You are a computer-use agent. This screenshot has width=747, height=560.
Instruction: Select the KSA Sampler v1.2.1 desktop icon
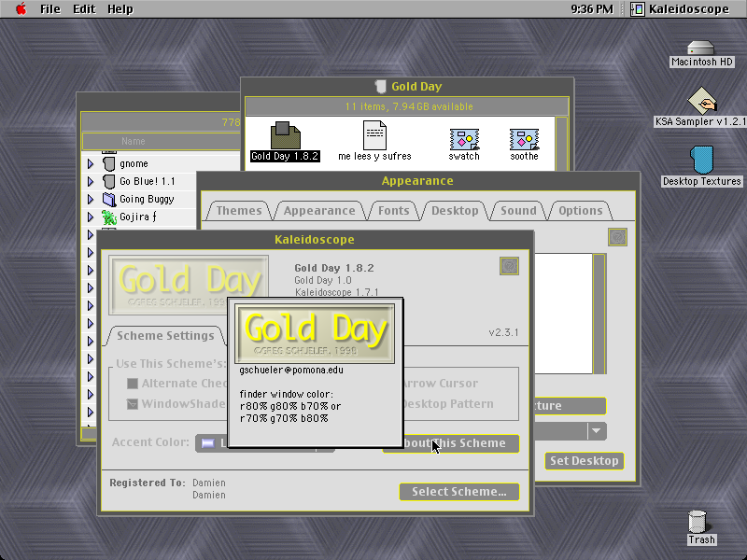[701, 100]
